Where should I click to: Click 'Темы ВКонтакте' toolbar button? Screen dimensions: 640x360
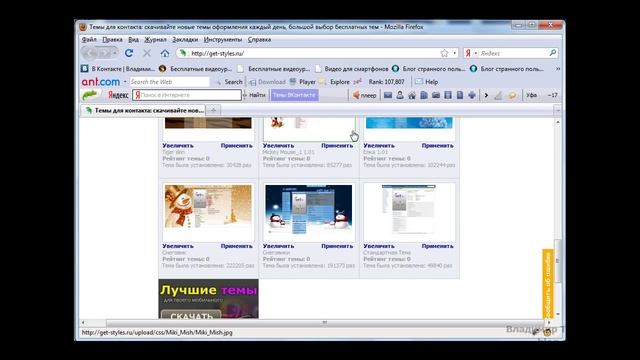click(294, 95)
